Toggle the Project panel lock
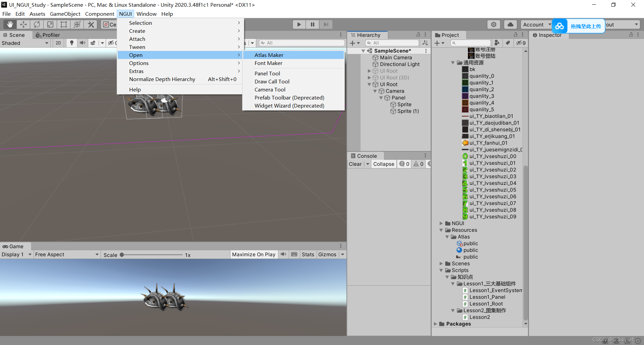The height and width of the screenshot is (345, 644). pyautogui.click(x=516, y=35)
